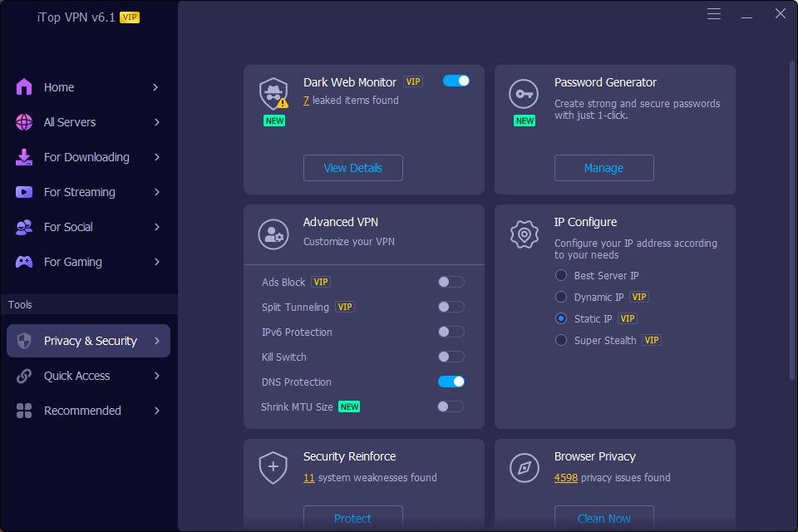Expand the Privacy & Security chevron arrow
Screen dimensions: 798x532
click(157, 341)
